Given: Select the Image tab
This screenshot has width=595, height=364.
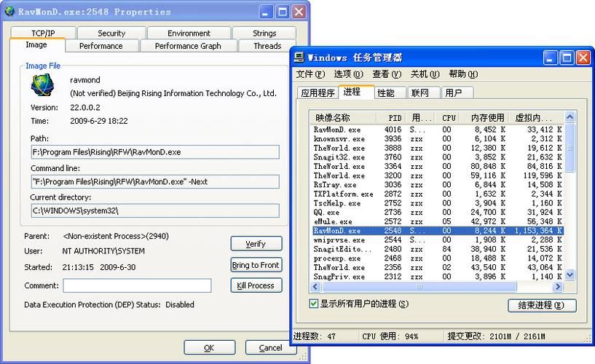Looking at the screenshot, I should 36,44.
